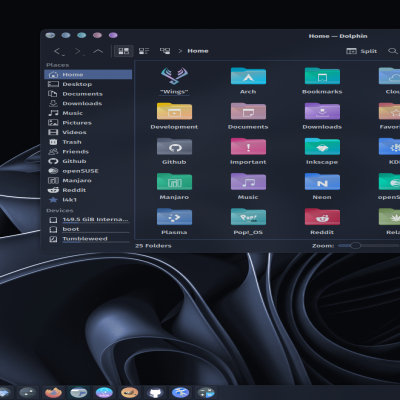This screenshot has height=400, width=400.
Task: Switch to Compact view mode
Action: click(144, 51)
